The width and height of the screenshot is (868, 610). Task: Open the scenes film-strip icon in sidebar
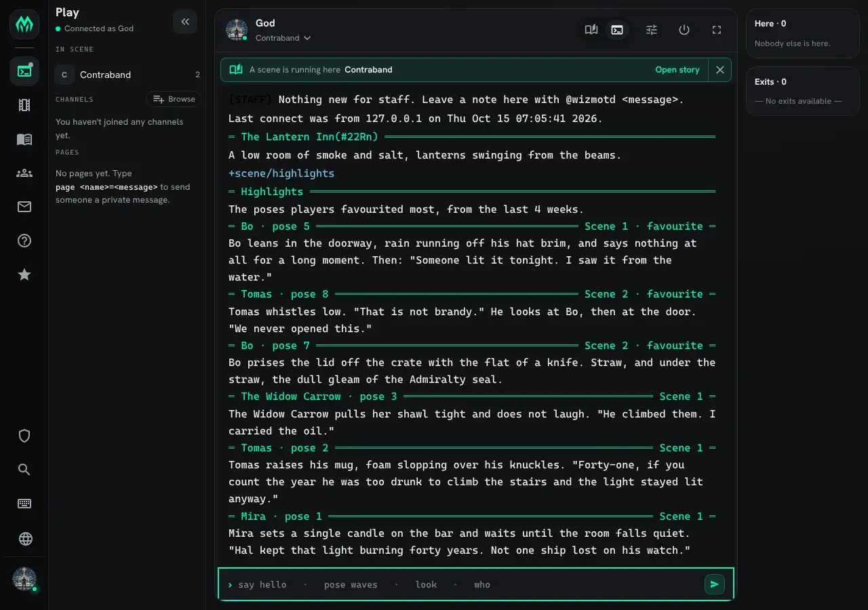[24, 105]
